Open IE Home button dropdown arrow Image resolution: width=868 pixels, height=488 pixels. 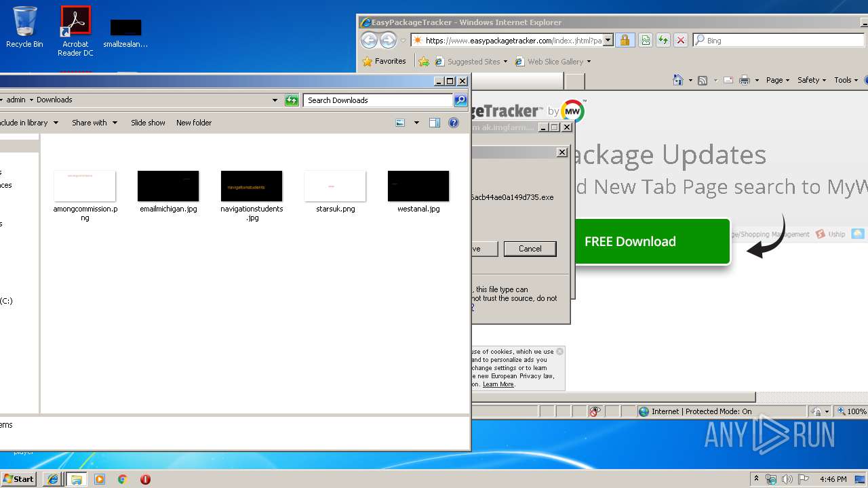[690, 80]
